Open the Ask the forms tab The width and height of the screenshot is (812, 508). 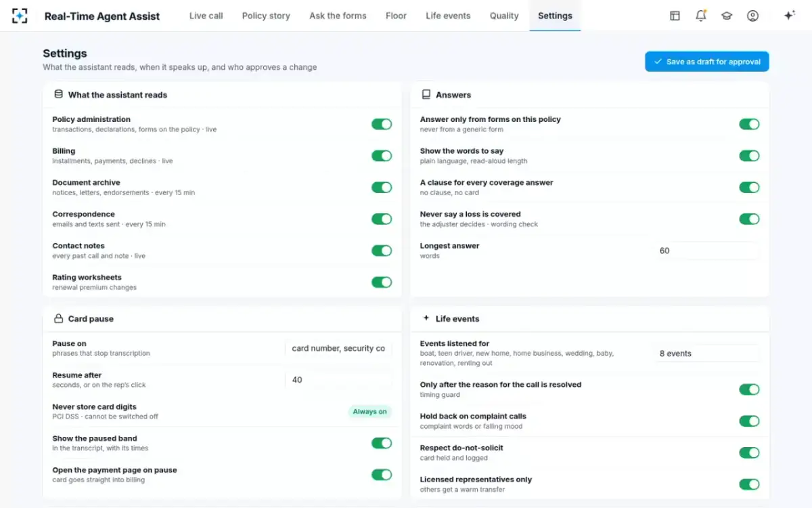pyautogui.click(x=338, y=16)
